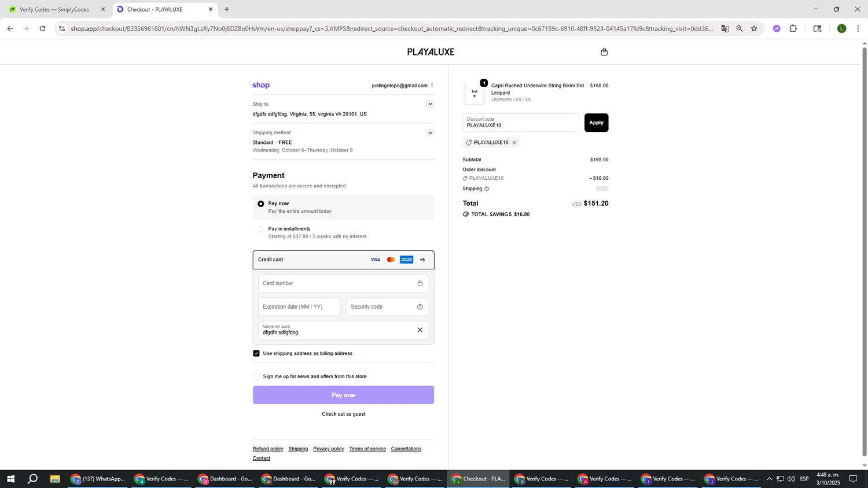Open the Chrome profile avatar
The image size is (868, 488).
pyautogui.click(x=842, y=28)
